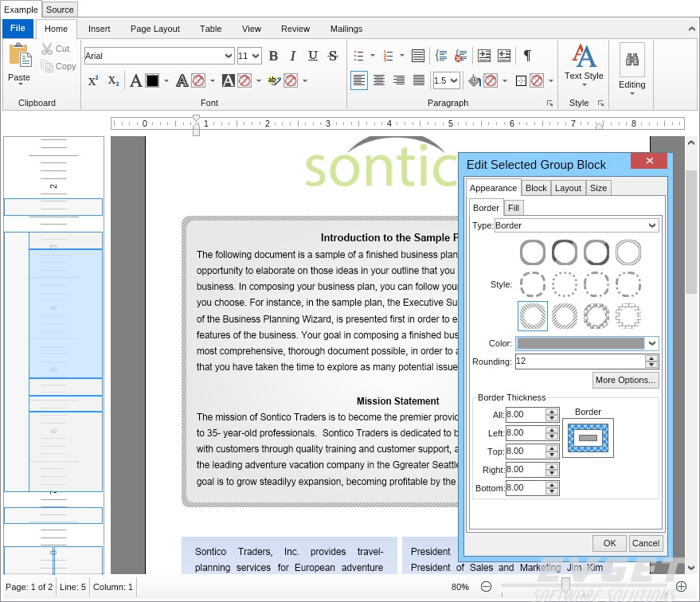Click the zoom slider handle
Viewport: 700px width, 602px height.
click(x=565, y=584)
